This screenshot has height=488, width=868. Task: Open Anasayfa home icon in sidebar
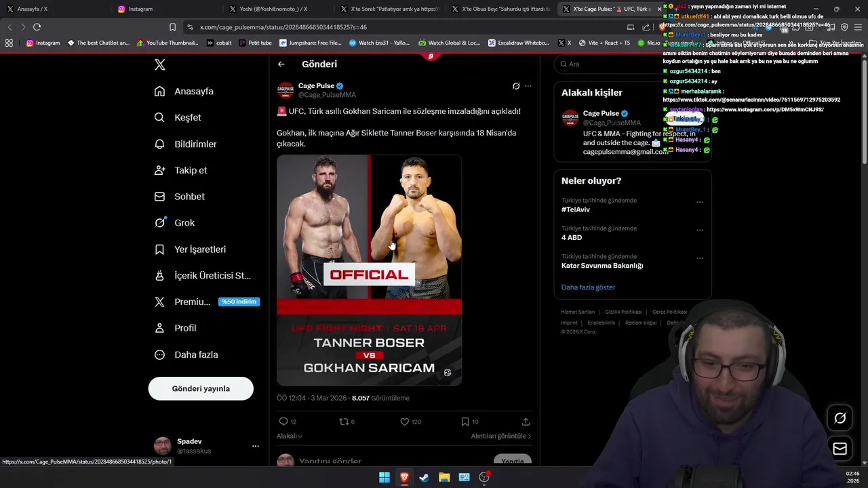click(x=159, y=91)
